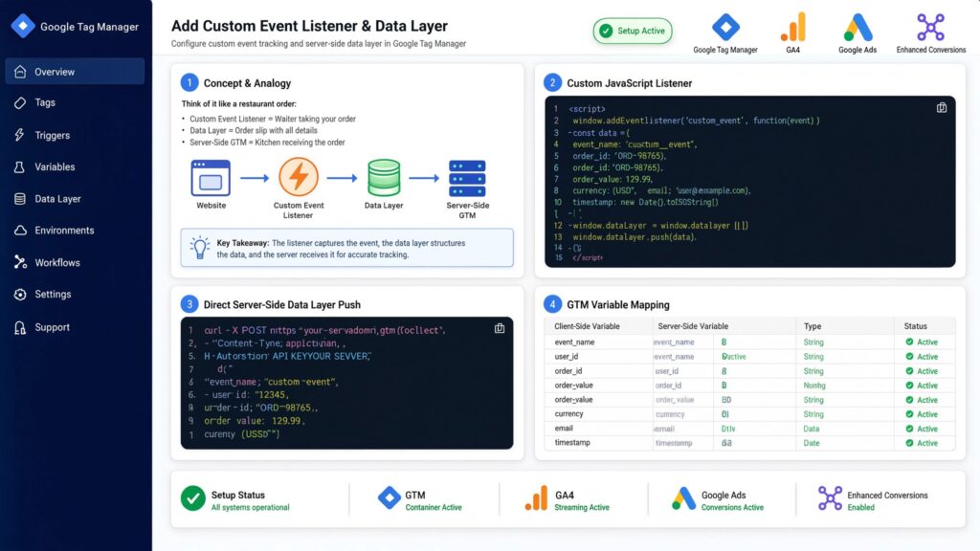Click 'Streaming Active' text under GA4
This screenshot has width=980, height=551.
[x=582, y=507]
